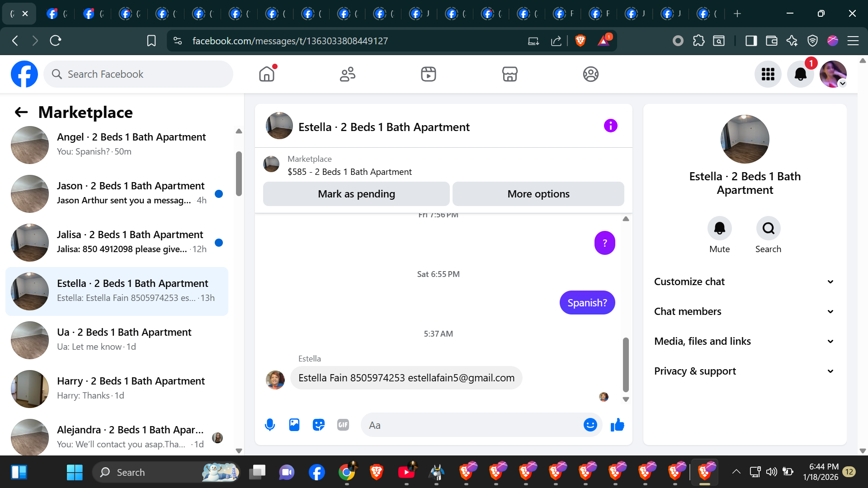The height and width of the screenshot is (488, 868).
Task: Click the message input field
Action: coord(470,425)
